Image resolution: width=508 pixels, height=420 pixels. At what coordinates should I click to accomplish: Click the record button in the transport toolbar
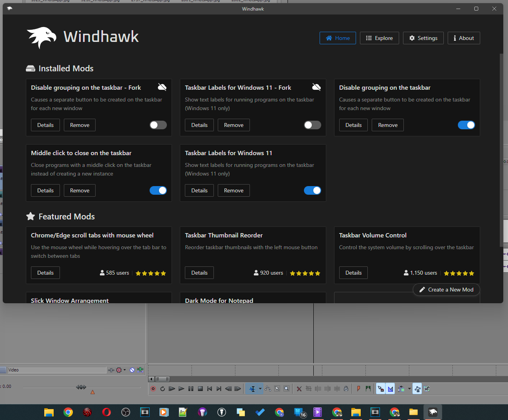point(153,389)
